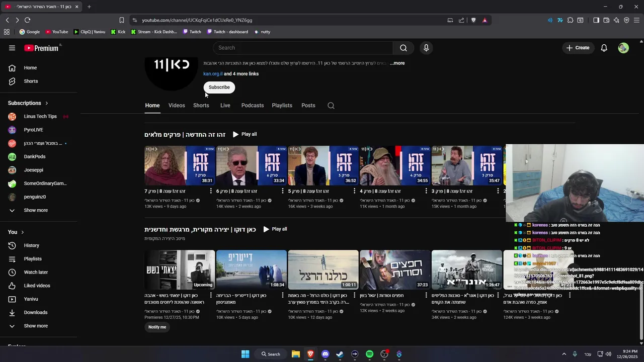The width and height of the screenshot is (644, 362).
Task: Open Brave VPN shield icon
Action: tap(626, 20)
